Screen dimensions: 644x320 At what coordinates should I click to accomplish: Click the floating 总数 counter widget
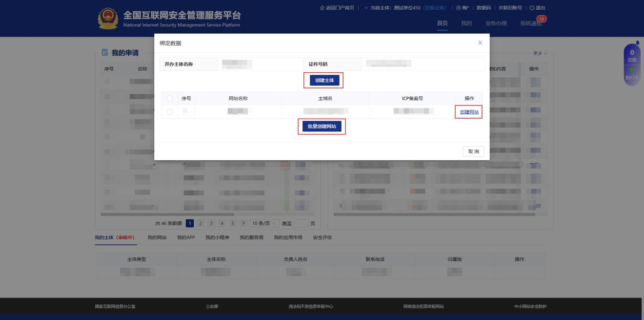(632, 55)
